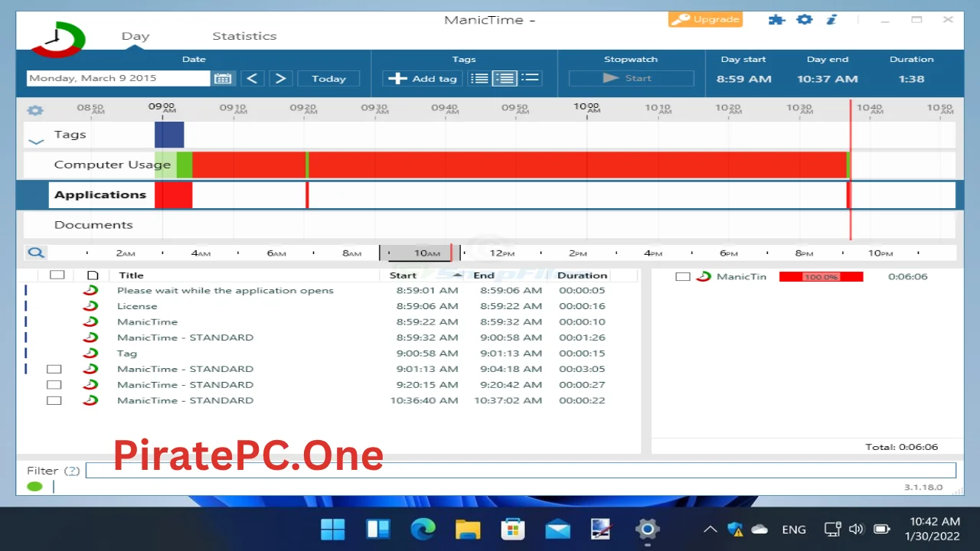Go to previous day arrow
The height and width of the screenshot is (551, 980).
(252, 78)
